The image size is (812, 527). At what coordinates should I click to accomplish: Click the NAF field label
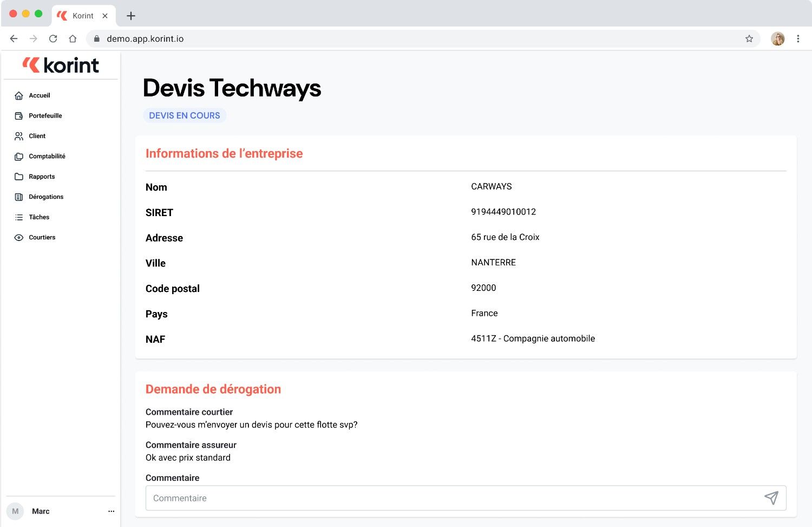click(x=155, y=340)
